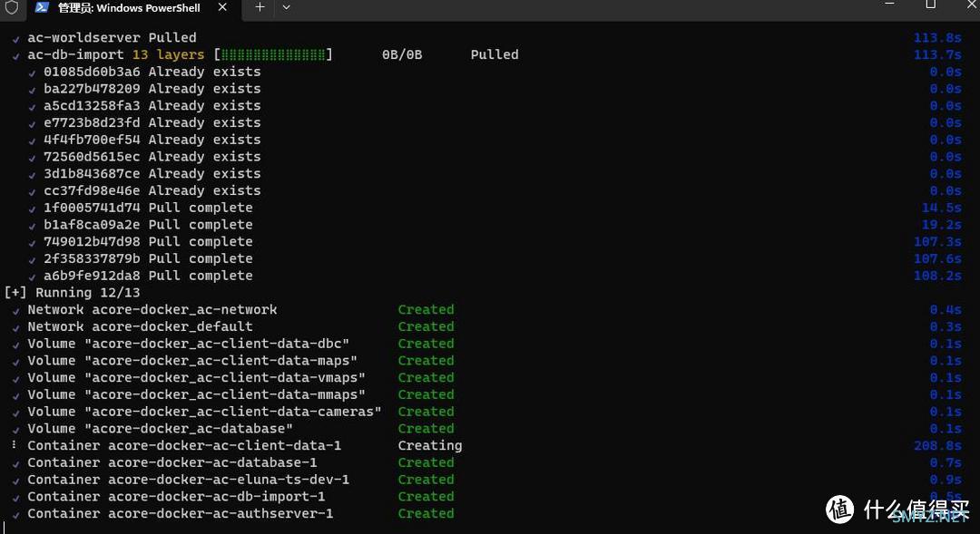Close the Windows PowerShell tab
The image size is (980, 534).
coord(222,7)
